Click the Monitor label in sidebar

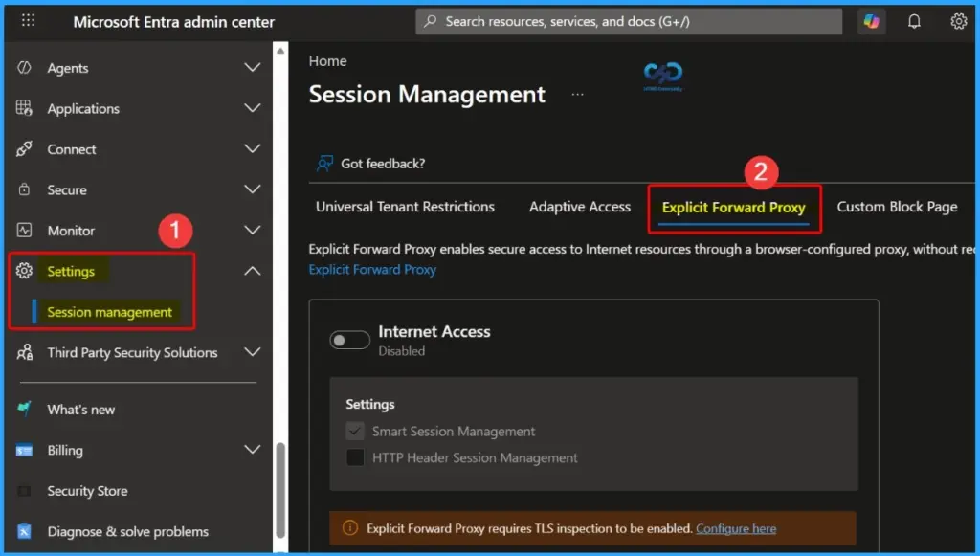pyautogui.click(x=71, y=231)
